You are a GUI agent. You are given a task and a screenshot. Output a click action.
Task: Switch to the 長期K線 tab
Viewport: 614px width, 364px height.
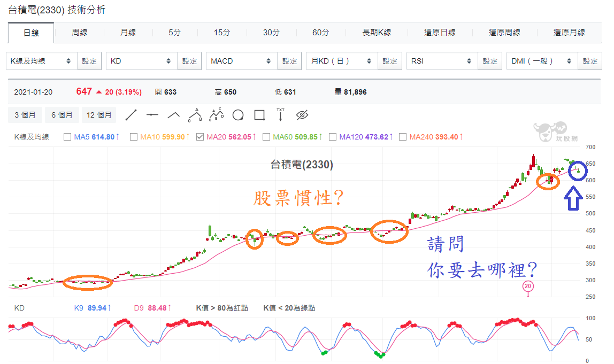[x=377, y=33]
